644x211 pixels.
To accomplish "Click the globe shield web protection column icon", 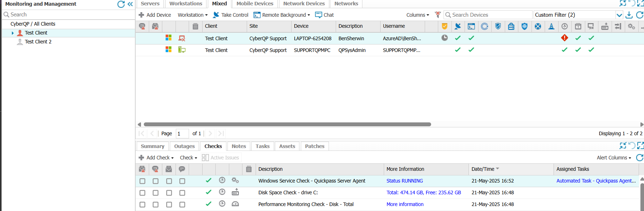I will pyautogui.click(x=524, y=26).
